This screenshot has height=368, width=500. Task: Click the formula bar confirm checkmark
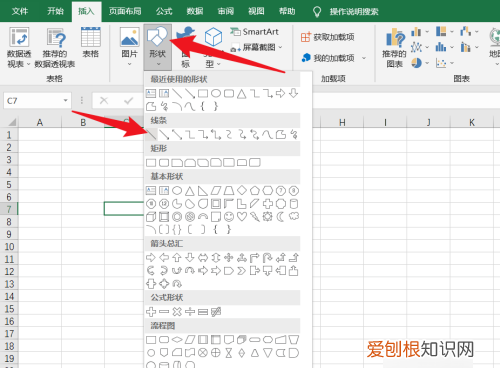[128, 100]
